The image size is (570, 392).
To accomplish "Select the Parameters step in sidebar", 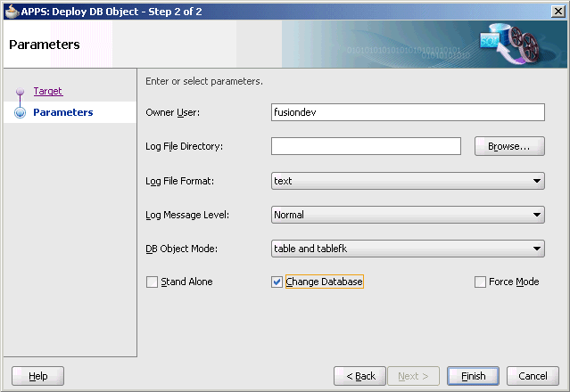I will coord(62,112).
